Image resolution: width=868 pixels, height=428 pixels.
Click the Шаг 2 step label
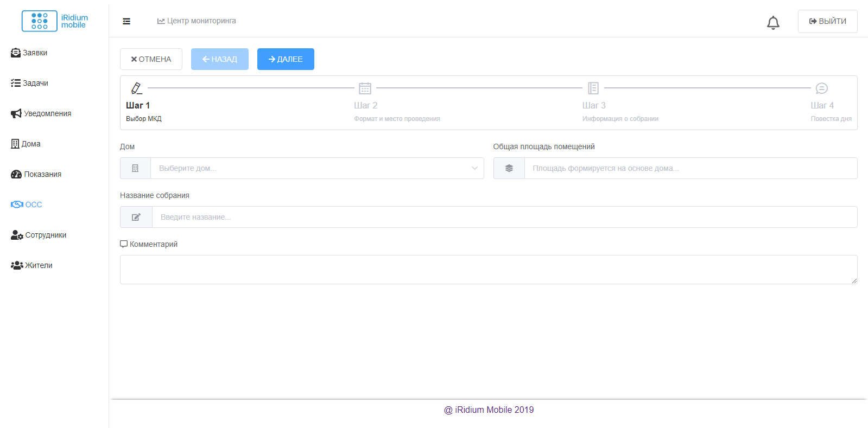coord(366,105)
